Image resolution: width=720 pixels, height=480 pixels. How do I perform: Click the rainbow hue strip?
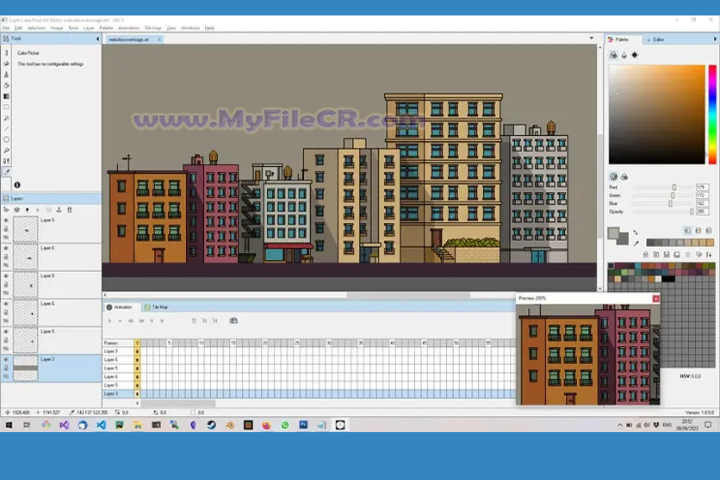pyautogui.click(x=712, y=114)
